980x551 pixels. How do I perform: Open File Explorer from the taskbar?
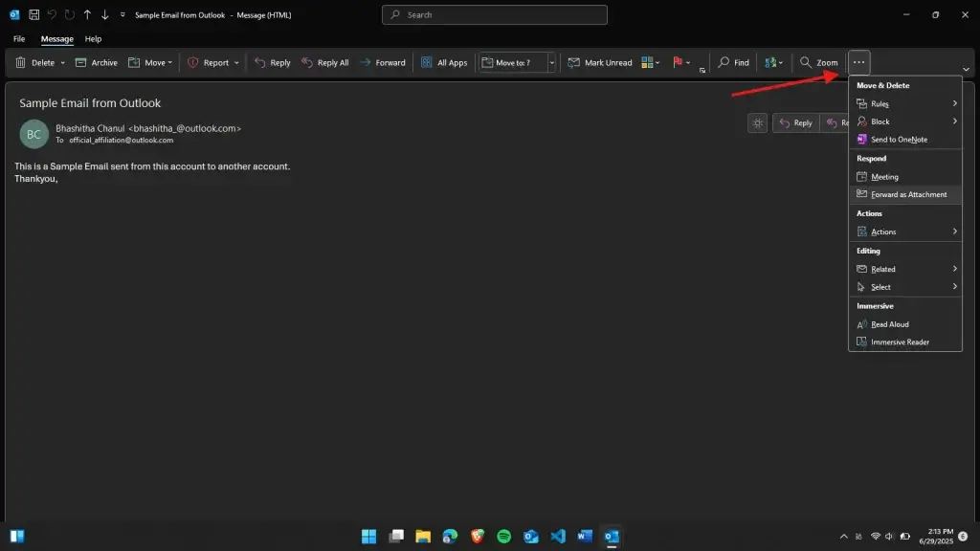click(x=423, y=536)
